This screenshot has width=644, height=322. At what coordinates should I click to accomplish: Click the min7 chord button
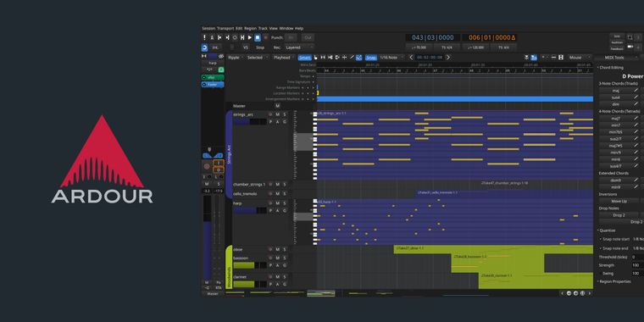tap(616, 125)
